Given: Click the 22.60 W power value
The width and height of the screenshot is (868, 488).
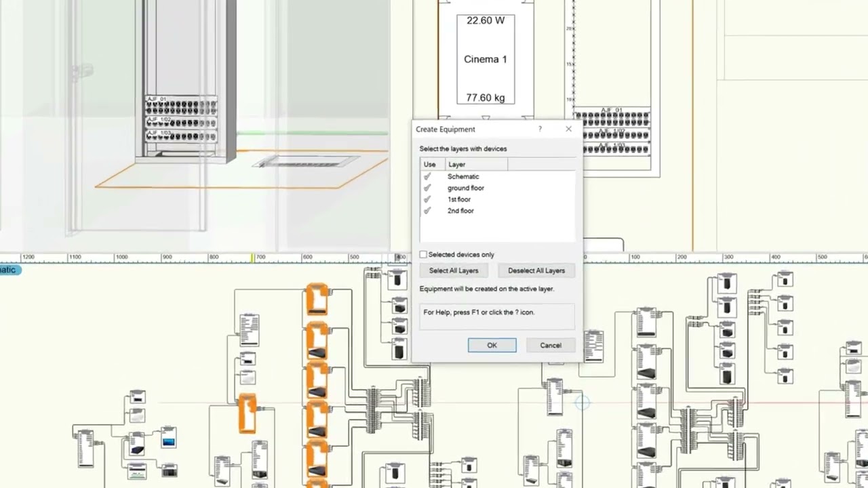Looking at the screenshot, I should click(486, 20).
